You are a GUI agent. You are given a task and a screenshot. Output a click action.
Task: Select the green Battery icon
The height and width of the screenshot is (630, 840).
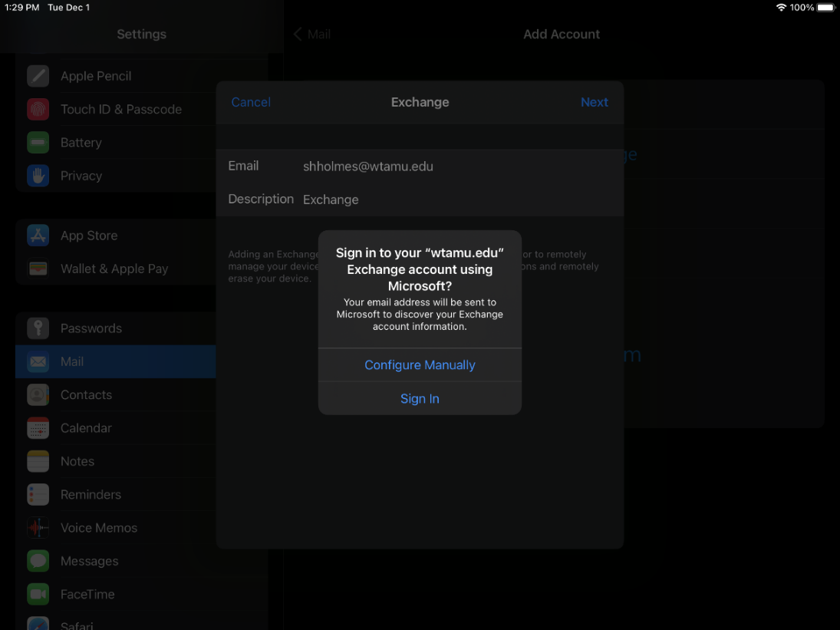[x=38, y=143]
